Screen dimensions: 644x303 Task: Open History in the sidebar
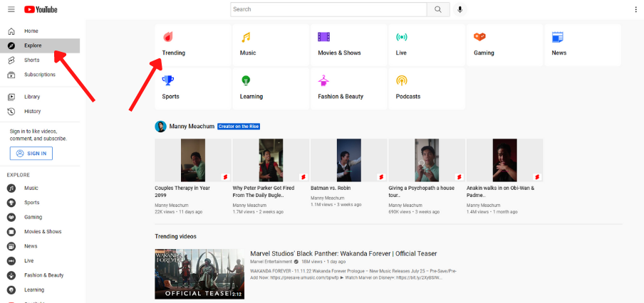32,111
